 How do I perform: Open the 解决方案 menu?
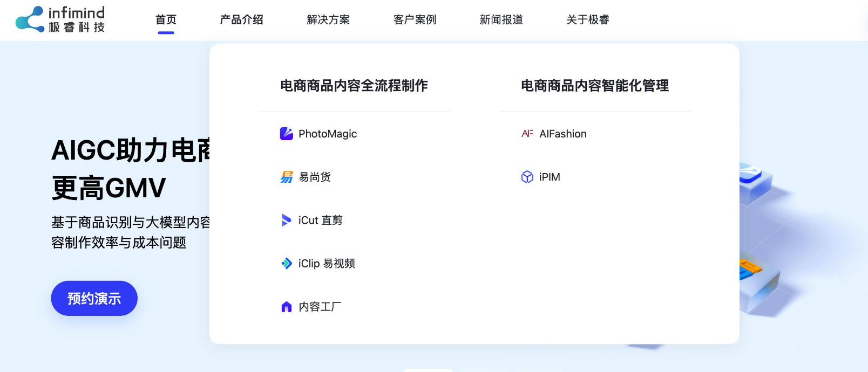[x=328, y=20]
